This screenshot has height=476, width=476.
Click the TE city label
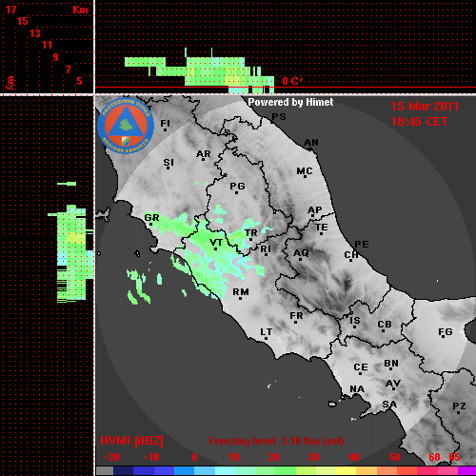click(322, 228)
